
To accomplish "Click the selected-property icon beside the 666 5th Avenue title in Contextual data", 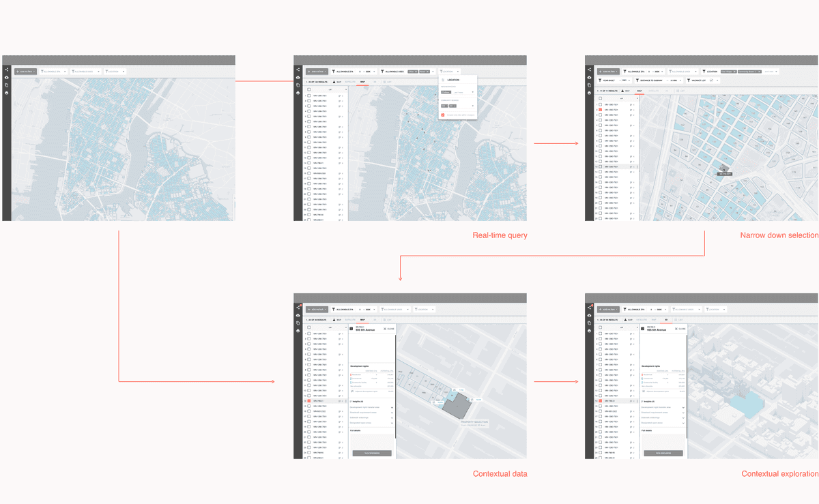I will pos(351,329).
